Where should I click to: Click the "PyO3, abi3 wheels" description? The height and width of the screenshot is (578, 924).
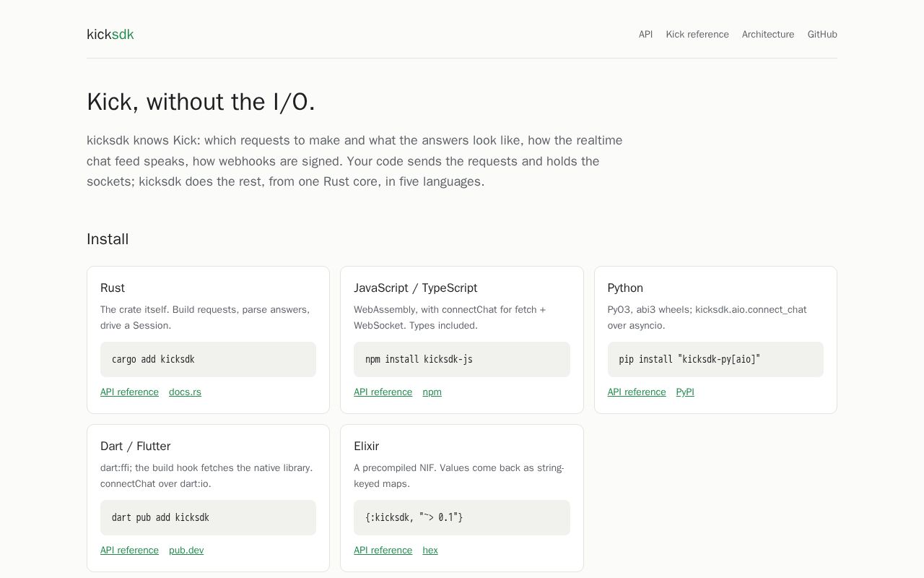pyautogui.click(x=707, y=317)
